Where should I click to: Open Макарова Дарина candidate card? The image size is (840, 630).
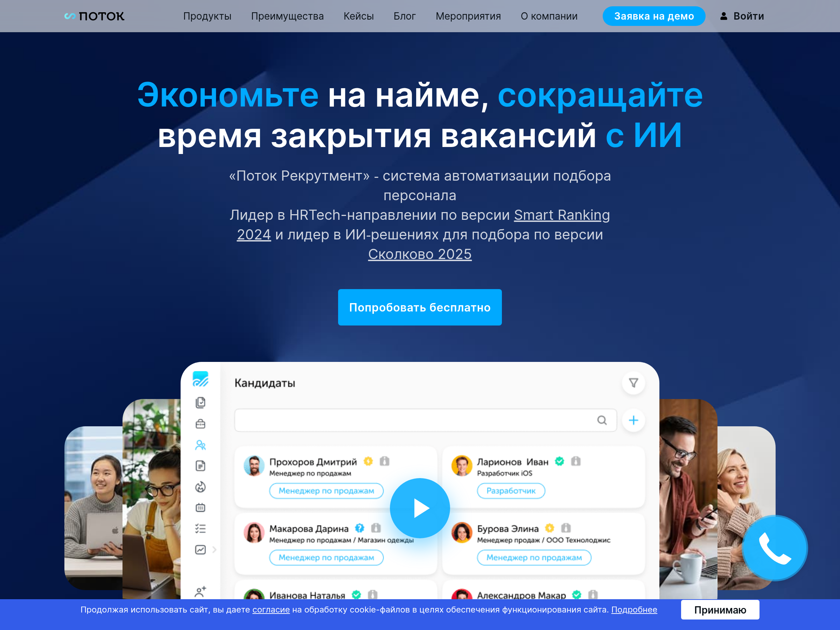[x=335, y=544]
